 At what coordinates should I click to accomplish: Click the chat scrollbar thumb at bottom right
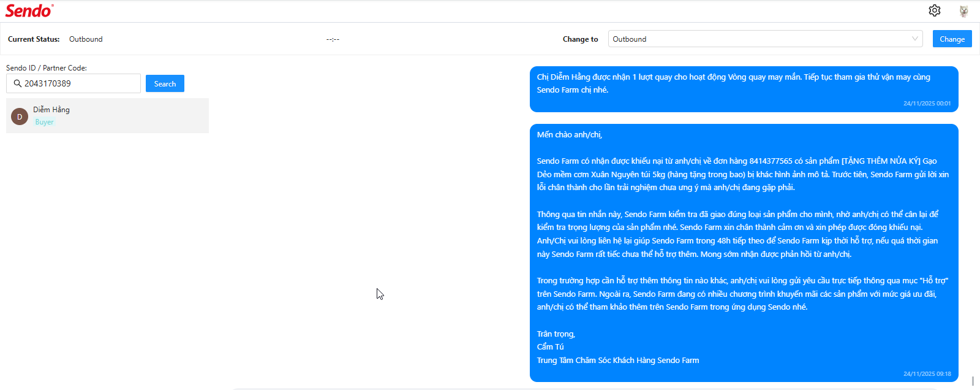(x=973, y=381)
